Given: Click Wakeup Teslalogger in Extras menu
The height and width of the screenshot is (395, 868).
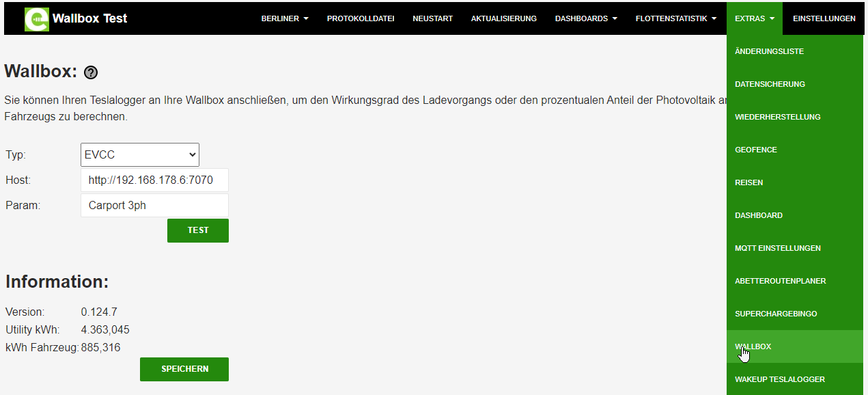Looking at the screenshot, I should (779, 379).
